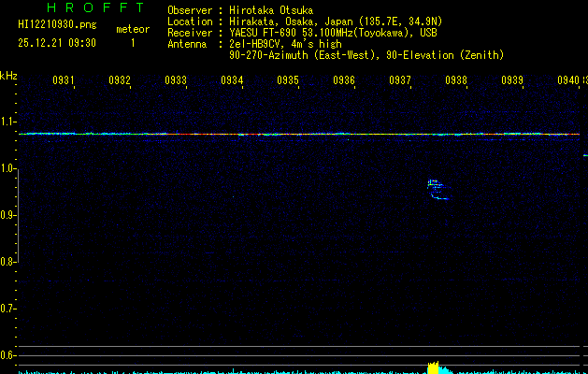This screenshot has height=374, width=588.
Task: Click the horizontal carrier line near 1.07 kHz
Action: coord(299,134)
